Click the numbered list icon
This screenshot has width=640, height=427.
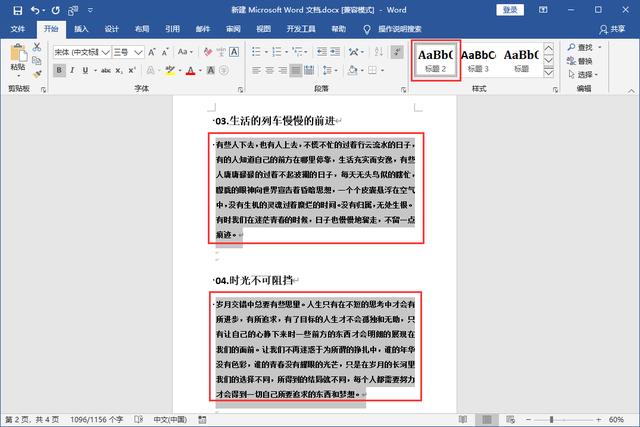277,52
